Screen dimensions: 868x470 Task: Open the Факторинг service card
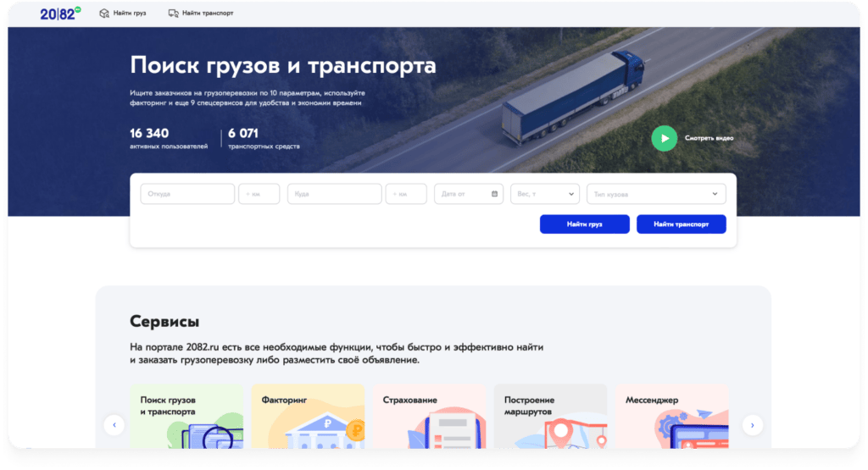tap(308, 417)
